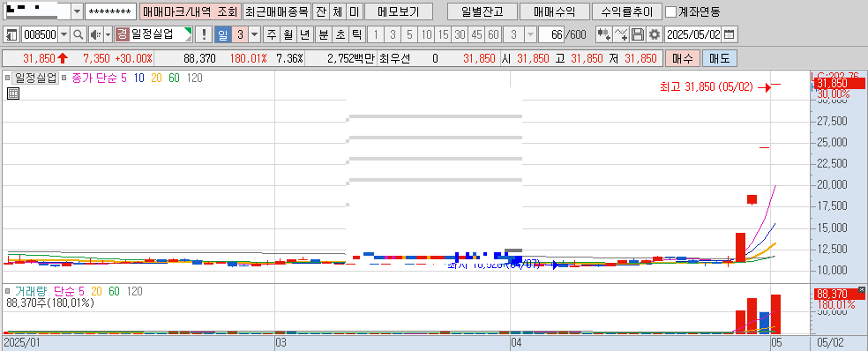Click stock code field 008500
Screen dimensions: 868x351
pos(40,35)
